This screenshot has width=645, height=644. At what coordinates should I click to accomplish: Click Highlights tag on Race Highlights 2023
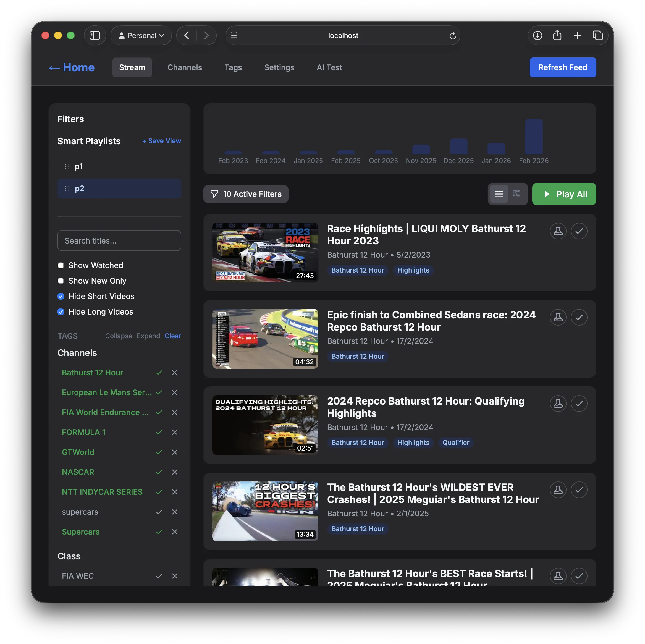click(413, 270)
